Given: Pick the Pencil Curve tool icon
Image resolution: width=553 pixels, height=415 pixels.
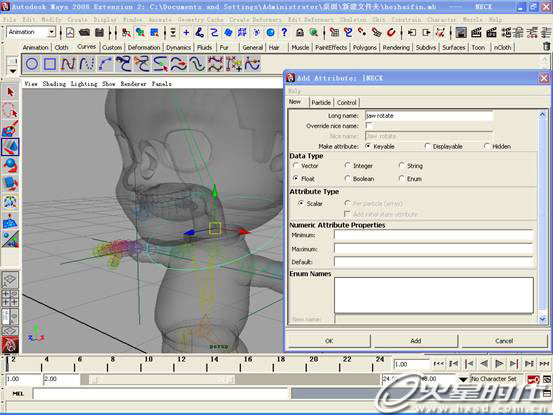Looking at the screenshot, I should pyautogui.click(x=86, y=64).
